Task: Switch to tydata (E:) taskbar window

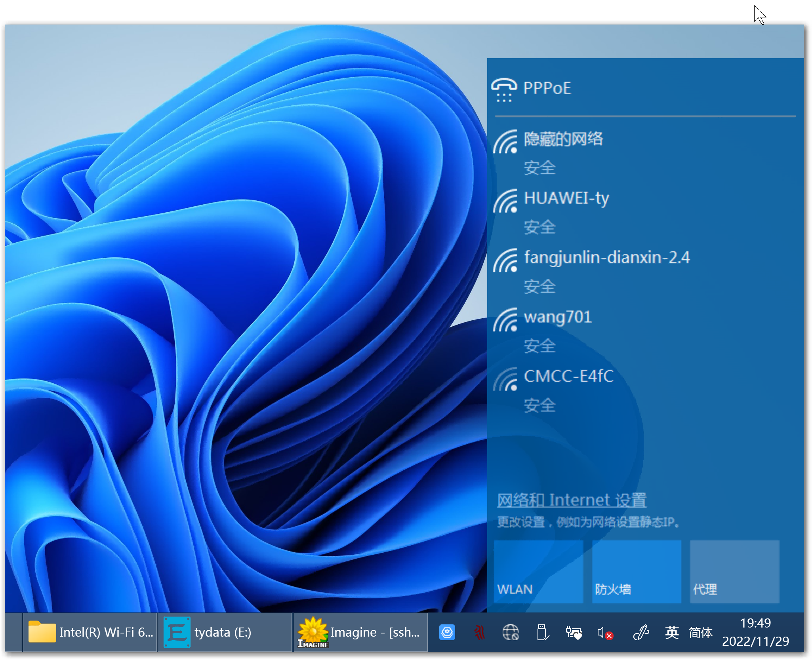Action: tap(225, 632)
